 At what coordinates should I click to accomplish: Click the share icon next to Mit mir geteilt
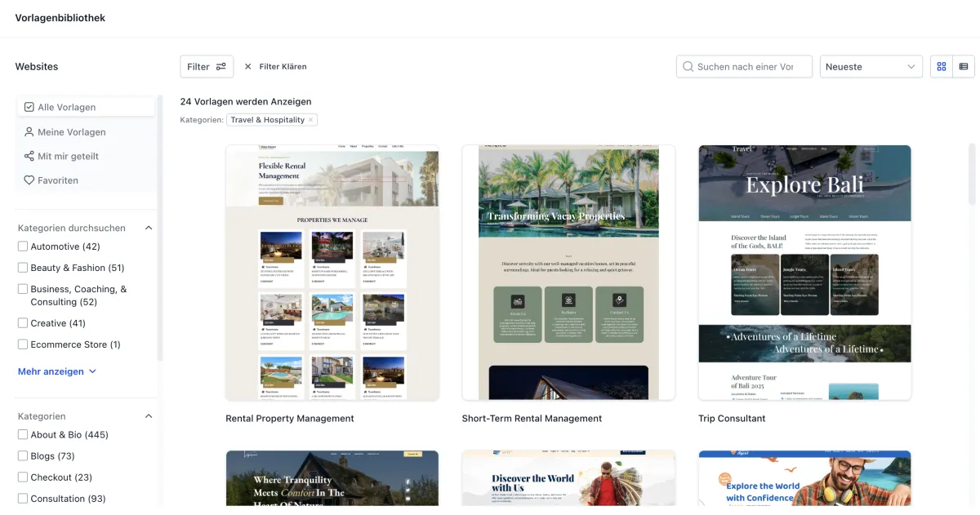[x=29, y=156]
